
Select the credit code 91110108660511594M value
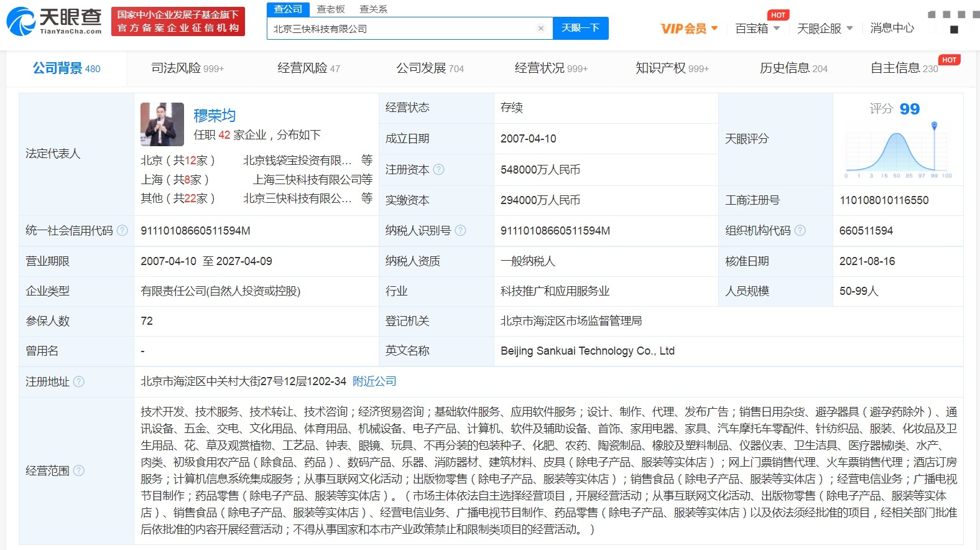click(195, 231)
